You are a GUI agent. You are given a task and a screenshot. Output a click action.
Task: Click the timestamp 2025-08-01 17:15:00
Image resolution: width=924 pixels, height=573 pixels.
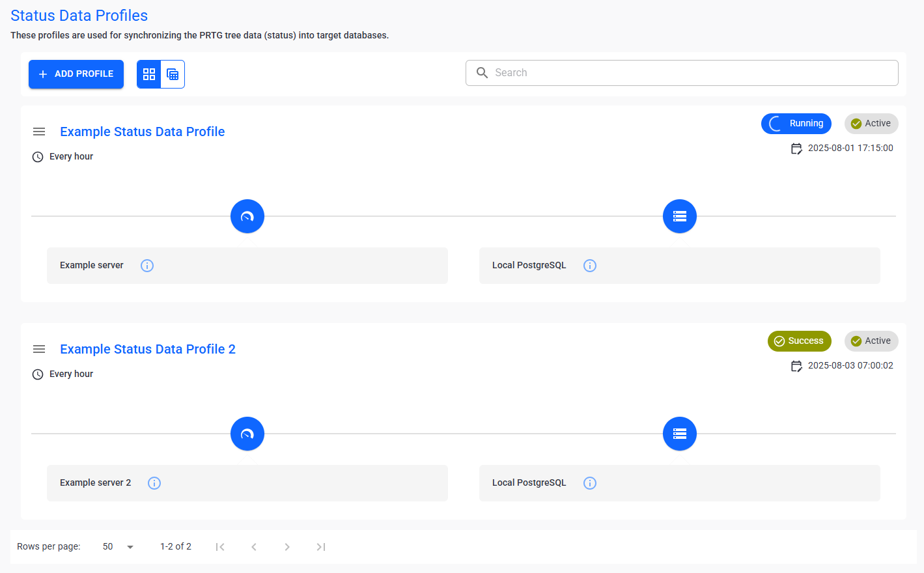[x=850, y=148]
